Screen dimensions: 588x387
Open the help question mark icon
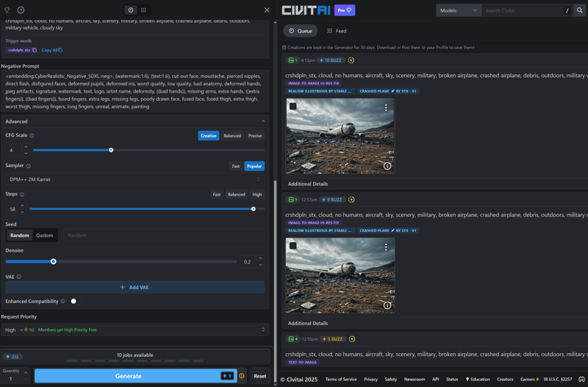[x=21, y=10]
